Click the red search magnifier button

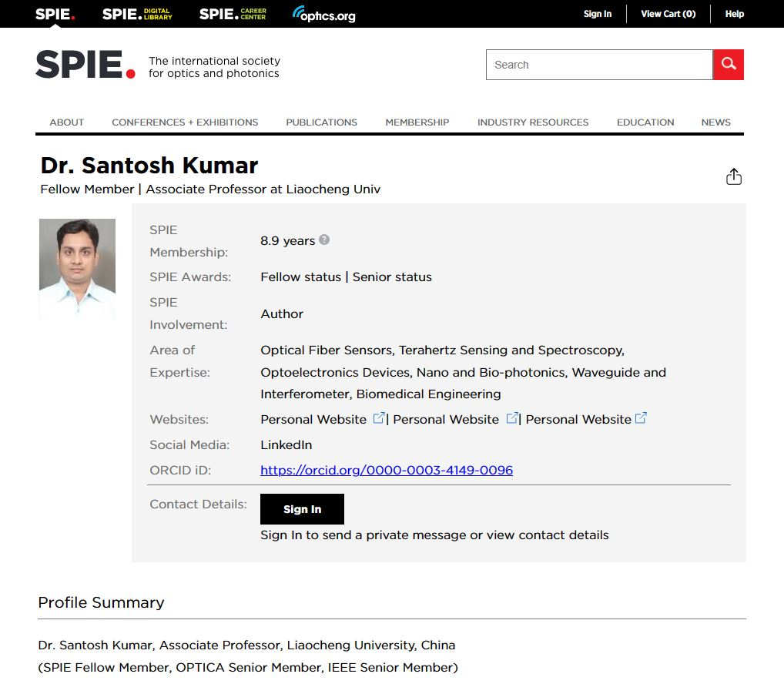click(x=728, y=65)
